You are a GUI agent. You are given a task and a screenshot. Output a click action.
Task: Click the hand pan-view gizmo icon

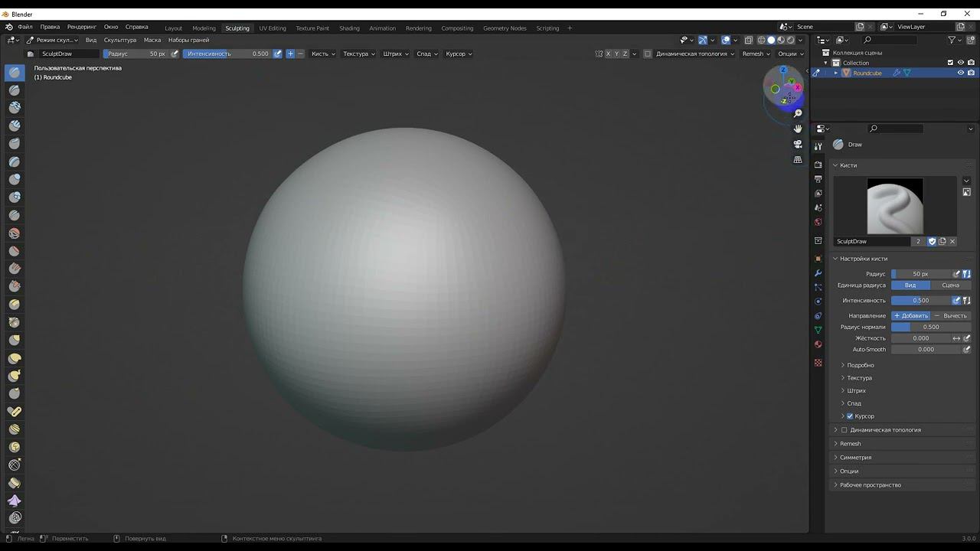click(x=798, y=129)
